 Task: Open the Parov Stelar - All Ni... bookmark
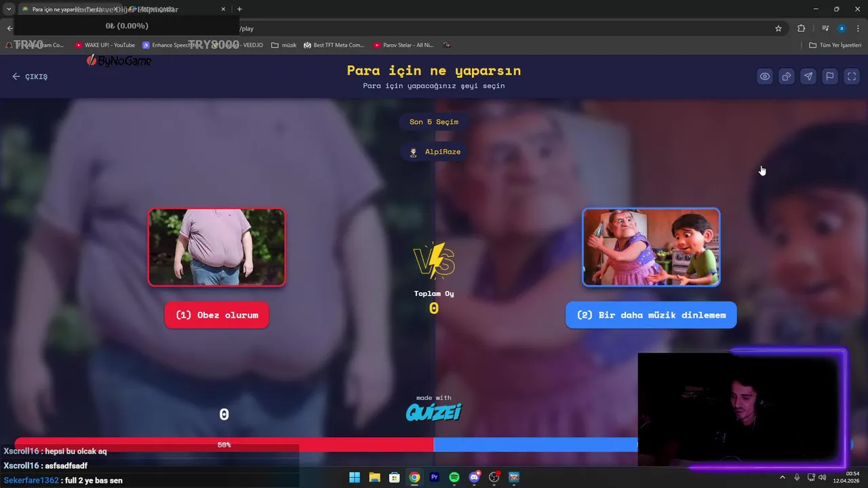tap(403, 45)
